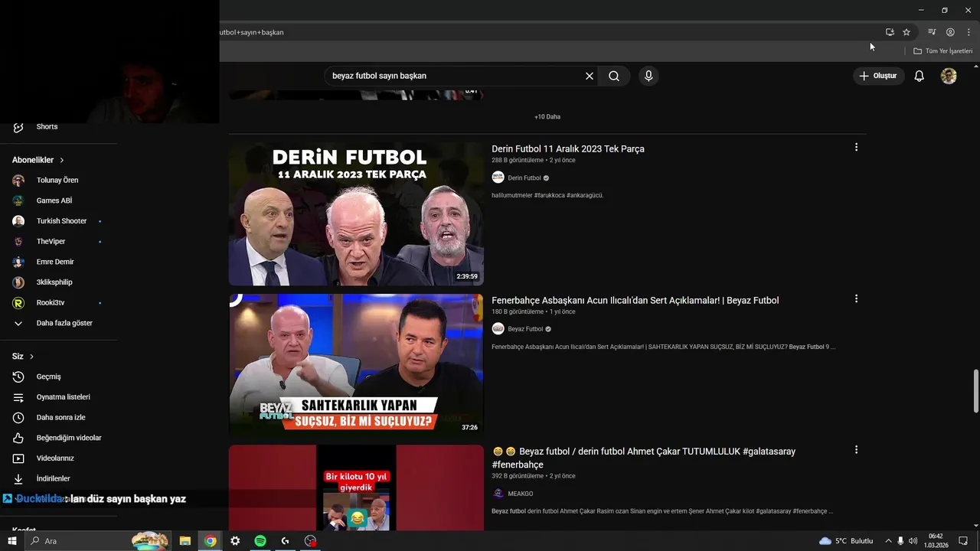Open the Oluştur create button
The width and height of the screenshot is (980, 551).
click(879, 76)
